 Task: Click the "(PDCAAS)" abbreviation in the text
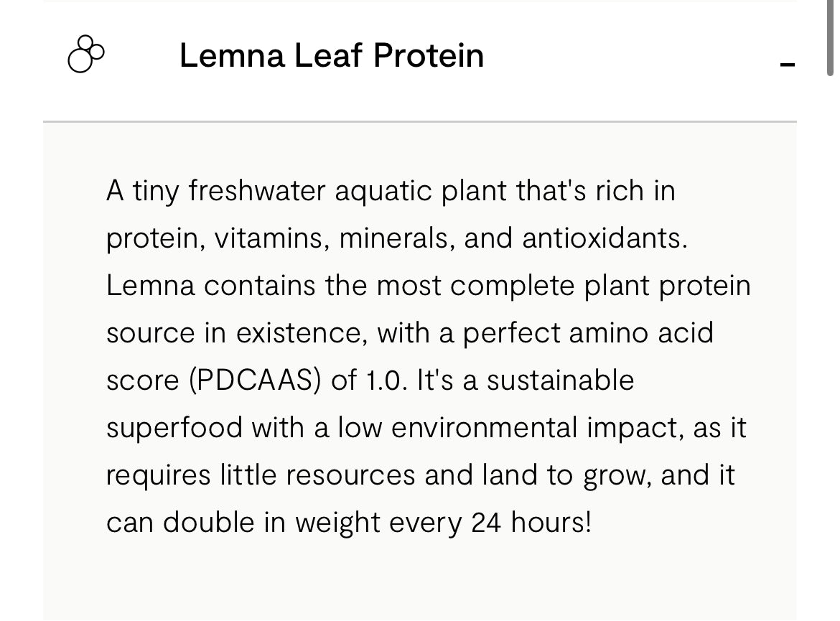(254, 380)
